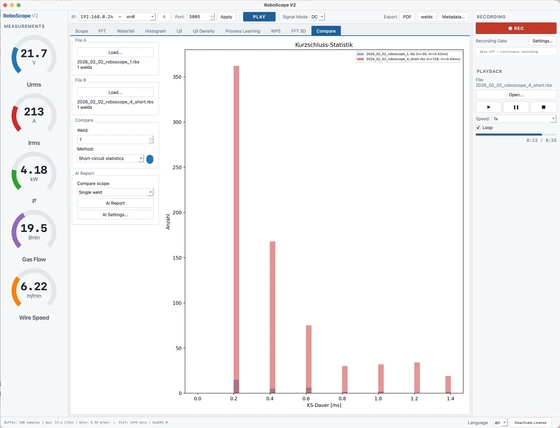Switch to the Scope tab

(81, 31)
